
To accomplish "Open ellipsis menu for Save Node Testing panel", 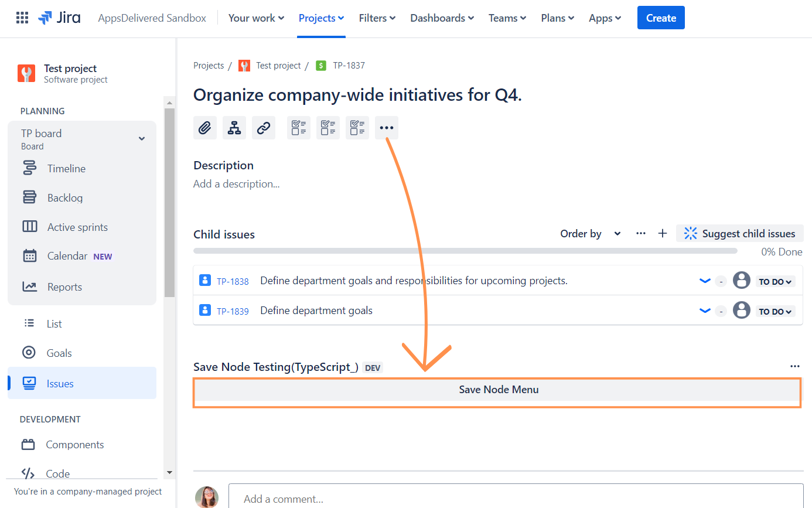I will click(794, 366).
